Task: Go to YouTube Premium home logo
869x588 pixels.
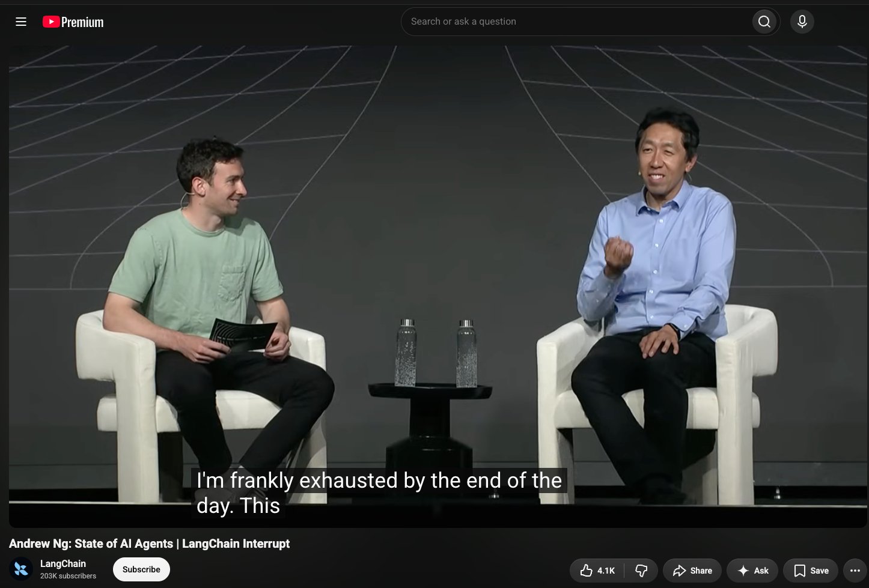Action: coord(73,22)
